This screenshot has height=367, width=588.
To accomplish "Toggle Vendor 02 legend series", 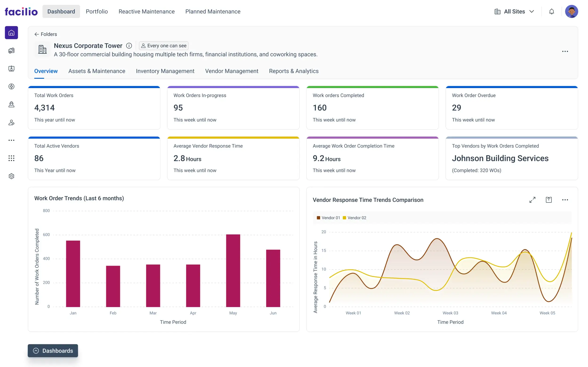I will click(x=354, y=218).
